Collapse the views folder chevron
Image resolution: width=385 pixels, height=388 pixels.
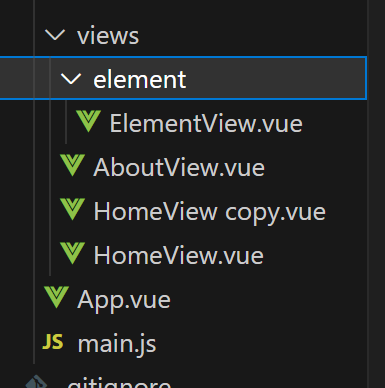coord(55,35)
